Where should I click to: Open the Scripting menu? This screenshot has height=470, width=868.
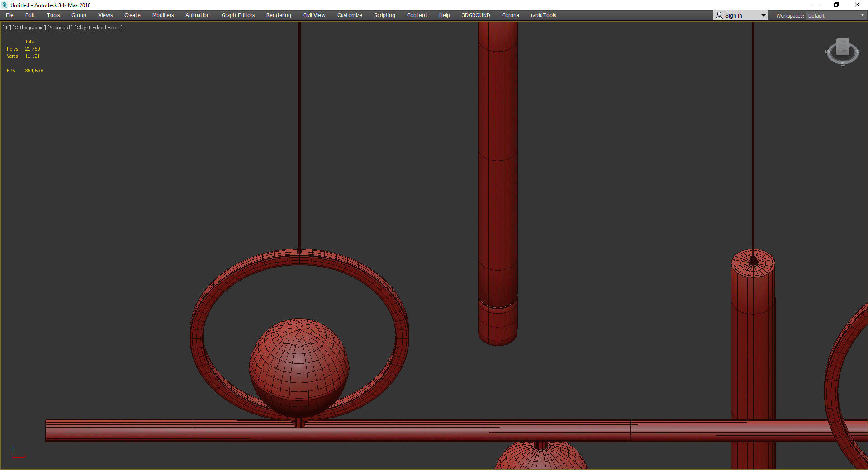[384, 15]
